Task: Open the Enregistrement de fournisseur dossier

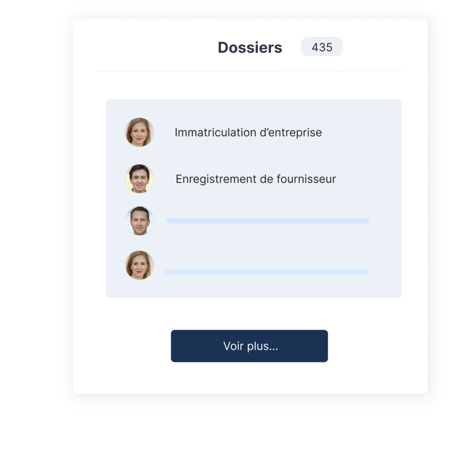Action: [256, 179]
